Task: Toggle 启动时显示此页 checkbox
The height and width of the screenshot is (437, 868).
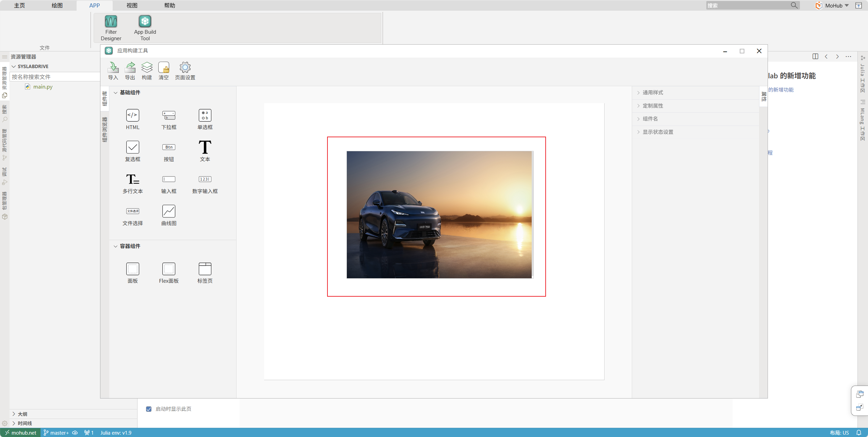Action: click(x=149, y=409)
